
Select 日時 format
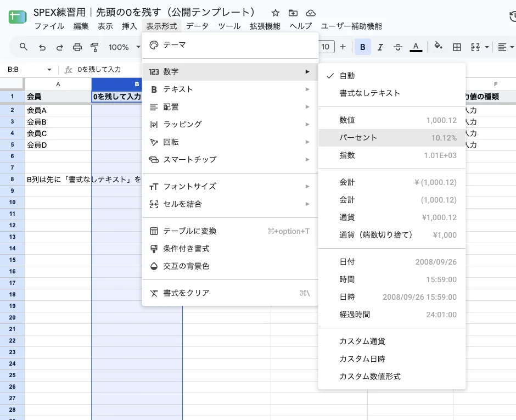(x=392, y=297)
